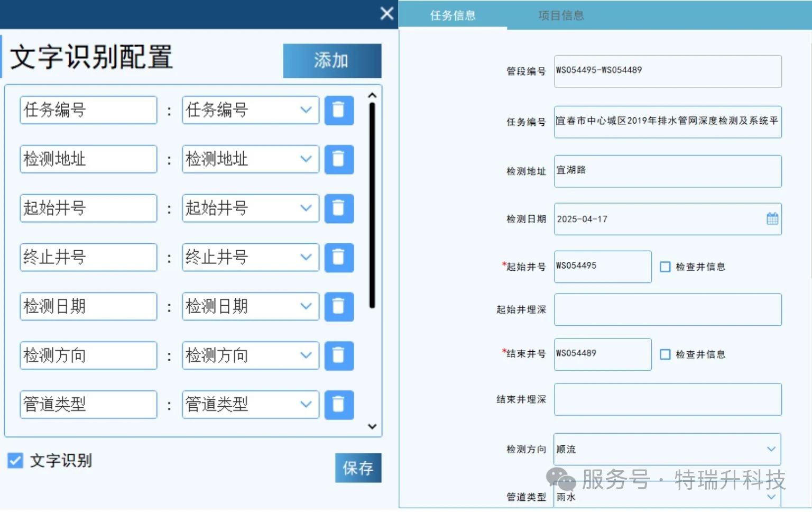The image size is (812, 512).
Task: Remove the 终止井号 row with trash icon
Action: pos(339,258)
